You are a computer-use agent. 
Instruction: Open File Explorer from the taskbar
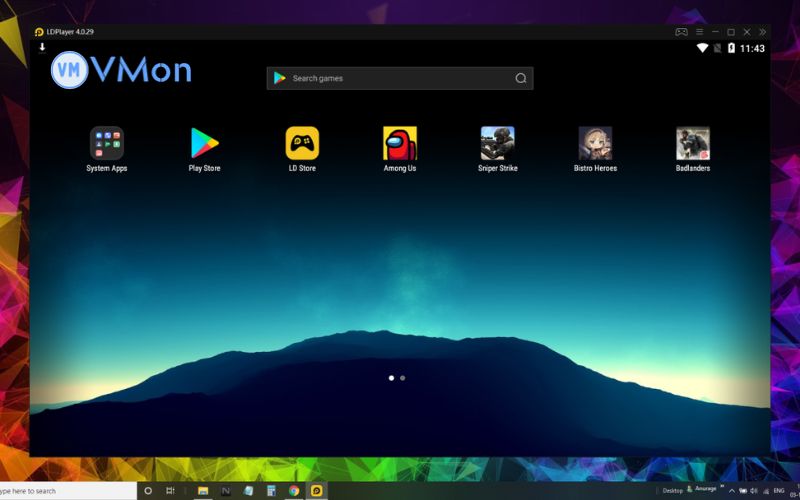(x=203, y=491)
